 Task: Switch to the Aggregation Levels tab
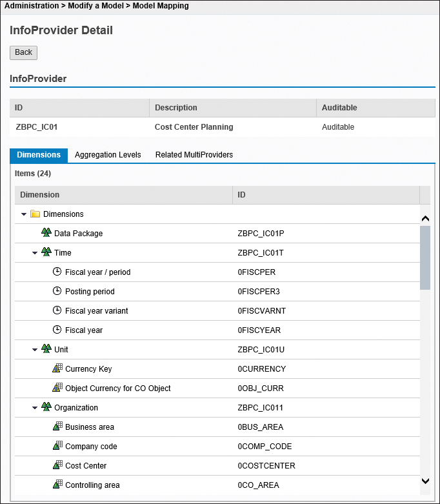[108, 155]
